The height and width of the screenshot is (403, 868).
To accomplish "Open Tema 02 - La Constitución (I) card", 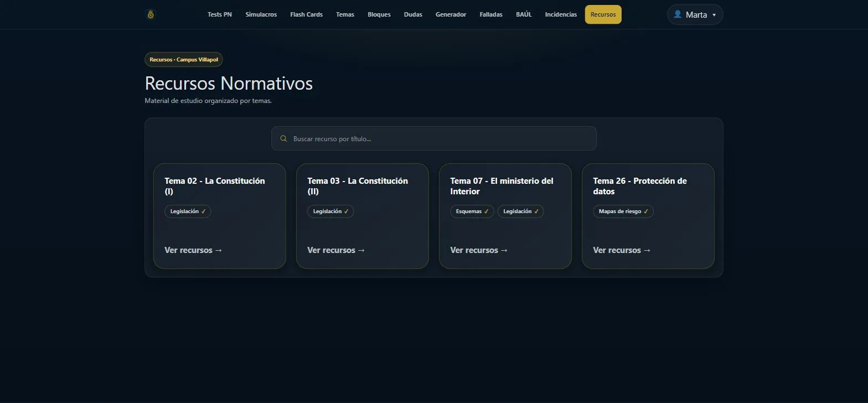I will click(x=220, y=216).
